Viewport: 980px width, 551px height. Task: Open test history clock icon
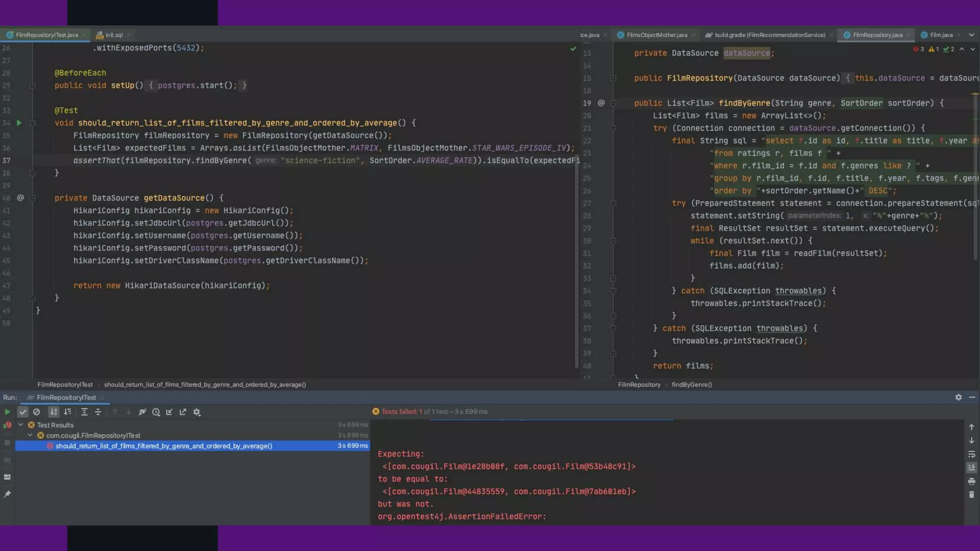[156, 412]
